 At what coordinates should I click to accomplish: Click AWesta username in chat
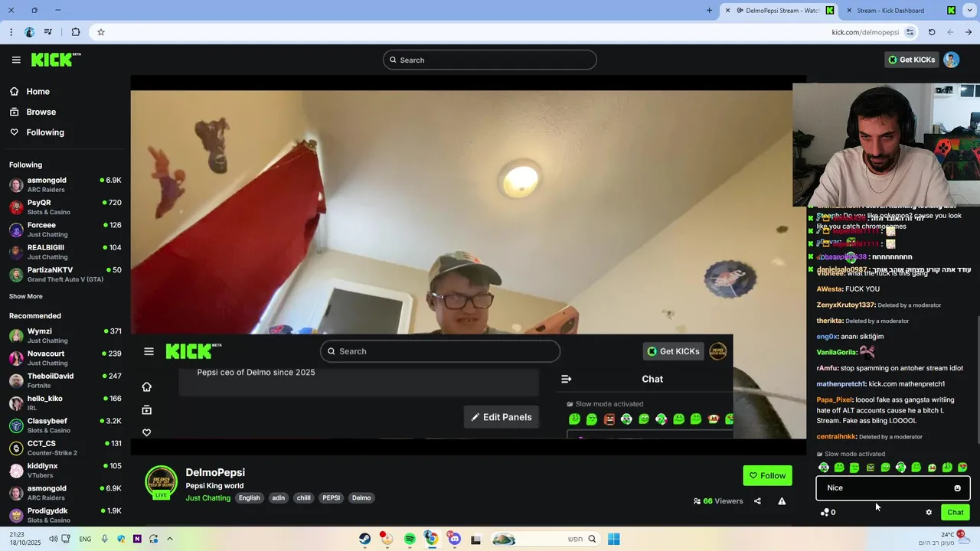[828, 289]
